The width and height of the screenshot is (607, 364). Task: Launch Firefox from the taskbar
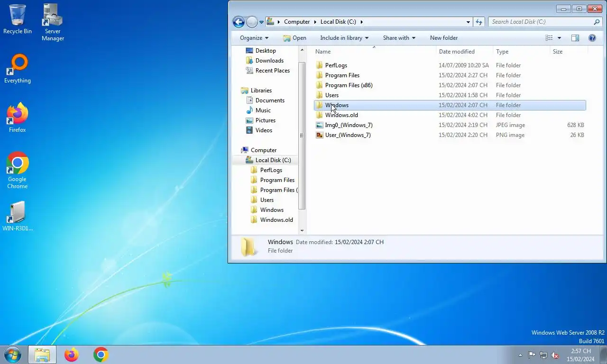click(x=72, y=355)
